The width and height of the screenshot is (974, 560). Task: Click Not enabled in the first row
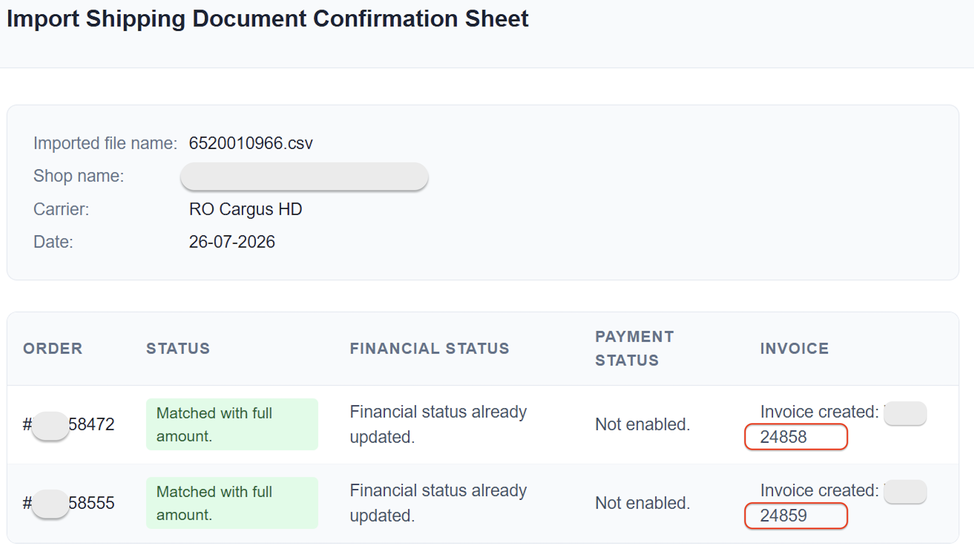pyautogui.click(x=643, y=425)
